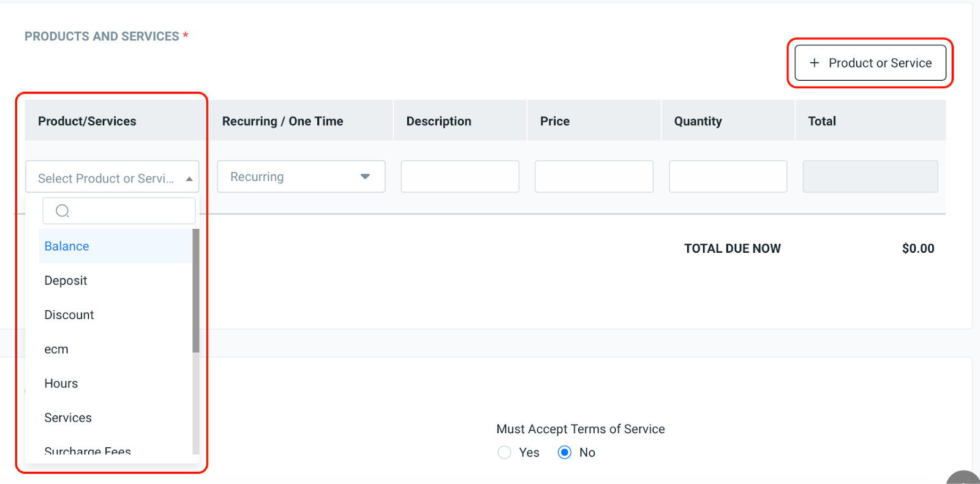
Task: Click the disabled Total field
Action: coord(870,177)
